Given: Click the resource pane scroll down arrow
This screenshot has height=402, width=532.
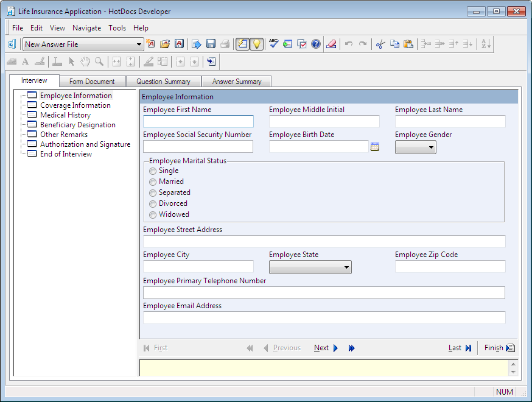Looking at the screenshot, I should pos(513,372).
